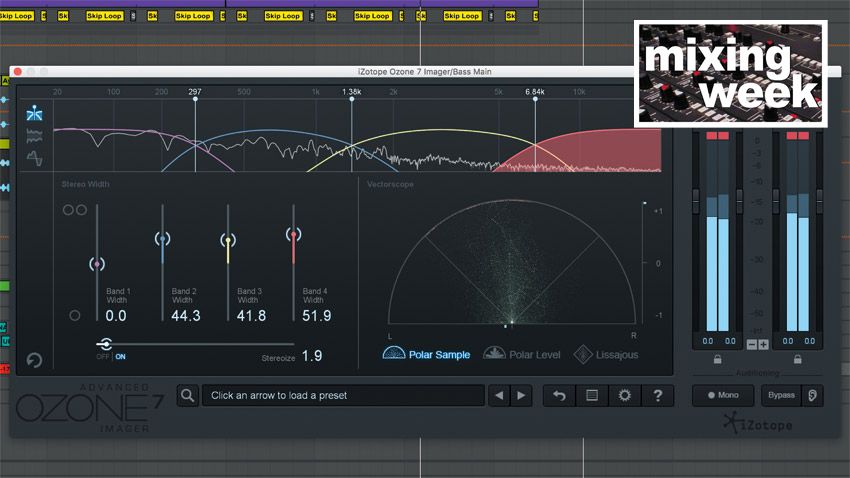Image resolution: width=850 pixels, height=478 pixels.
Task: Click the Lissajous vectorscope icon
Action: (583, 354)
